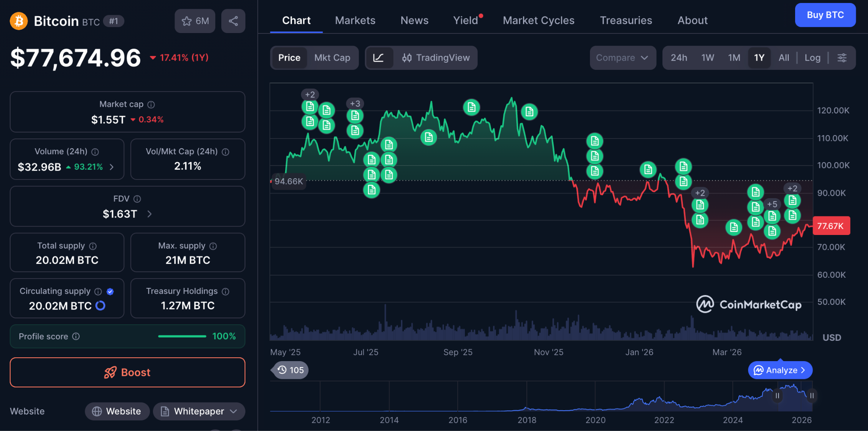Screen dimensions: 868x431
Task: Click the Boost button
Action: click(x=127, y=372)
